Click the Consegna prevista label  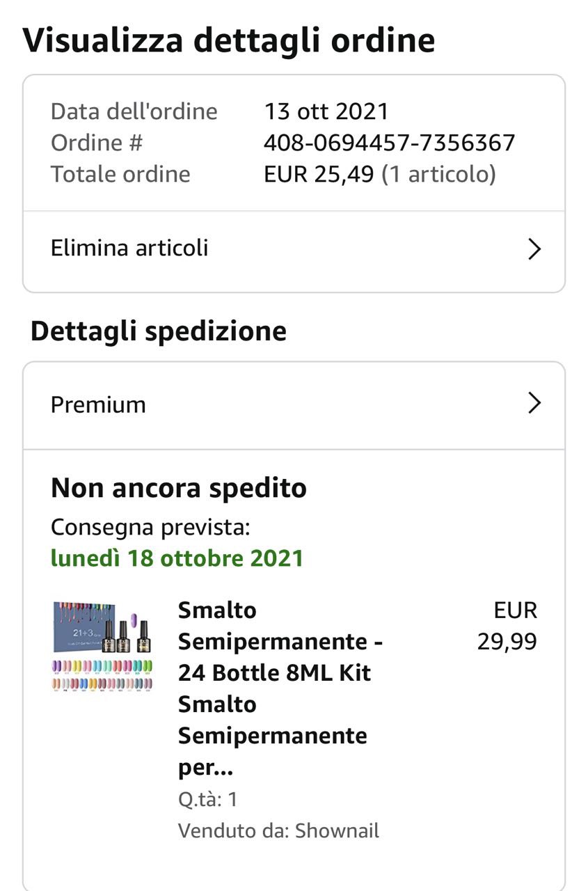[150, 527]
